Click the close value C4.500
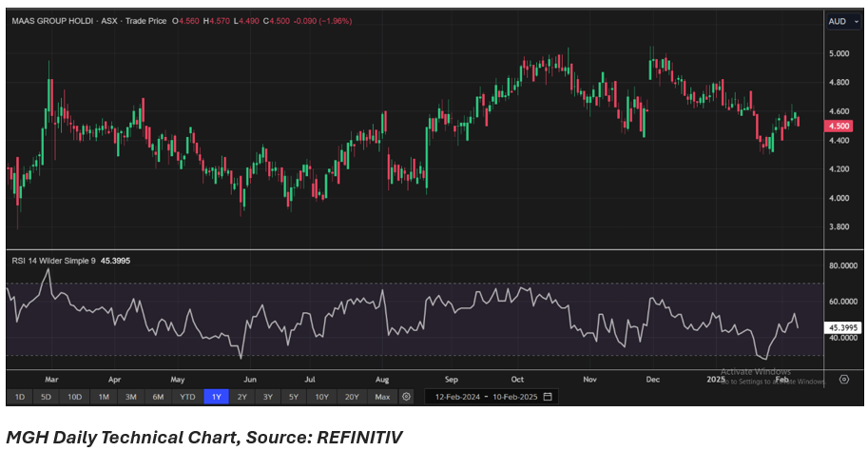Viewport: 868px width, 451px height. click(x=277, y=21)
